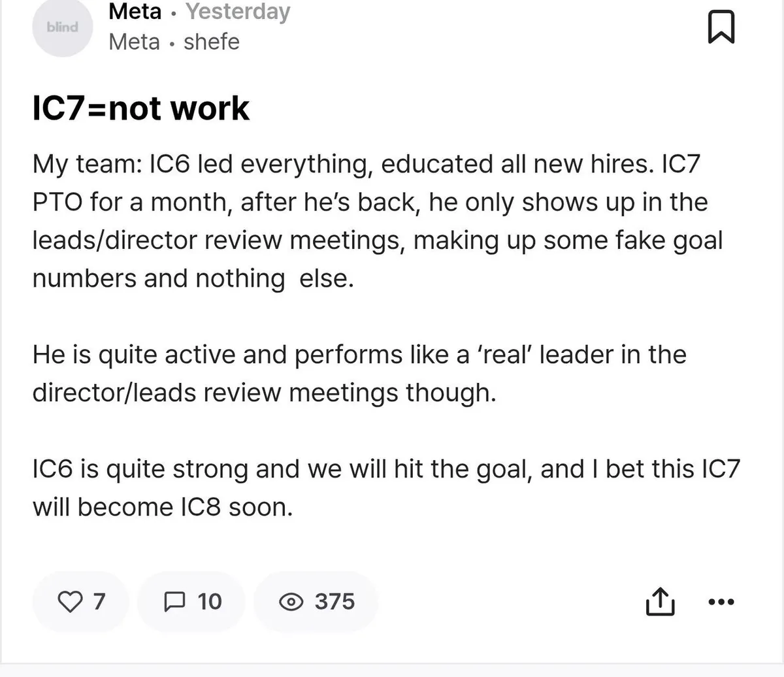
Task: Click the like count 7
Action: pos(99,601)
